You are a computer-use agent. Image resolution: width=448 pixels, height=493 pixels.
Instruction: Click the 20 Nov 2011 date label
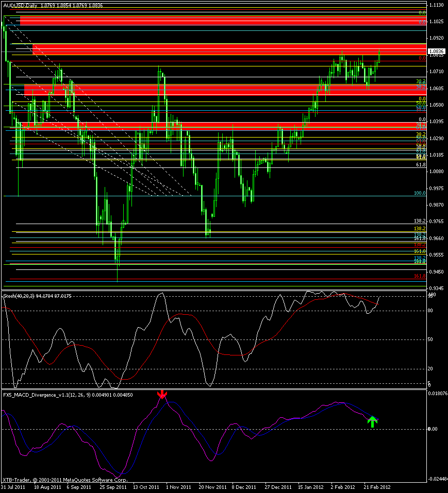point(212,487)
